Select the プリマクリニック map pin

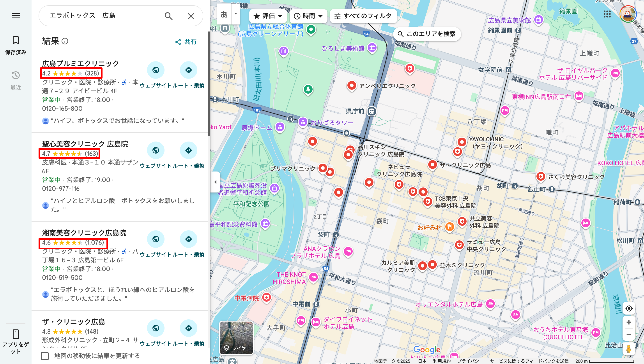click(323, 168)
